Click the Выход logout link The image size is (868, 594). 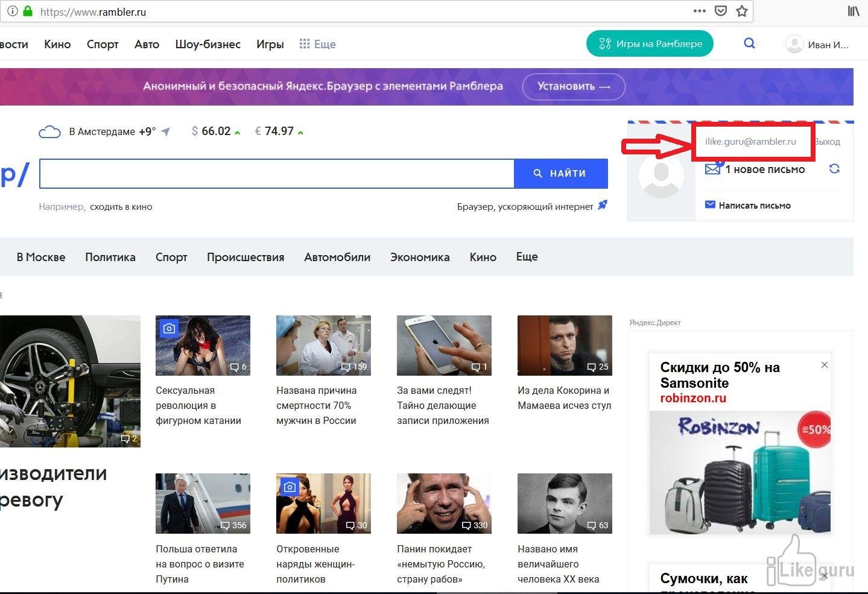(x=827, y=142)
